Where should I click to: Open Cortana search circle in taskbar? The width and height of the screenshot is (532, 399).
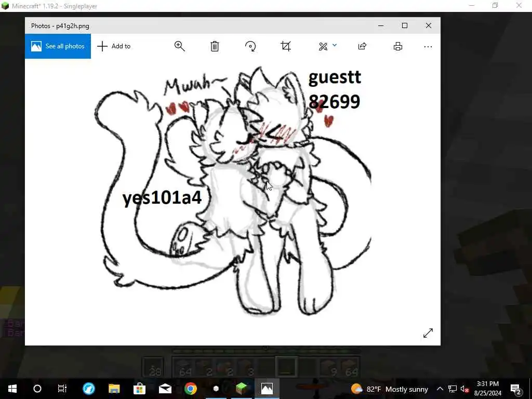pos(37,389)
